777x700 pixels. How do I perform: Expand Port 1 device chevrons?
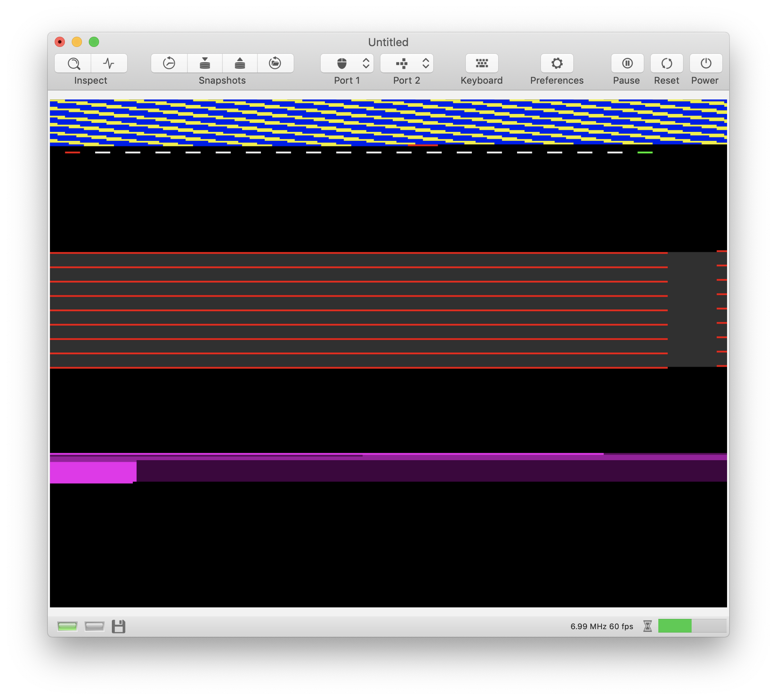click(366, 63)
